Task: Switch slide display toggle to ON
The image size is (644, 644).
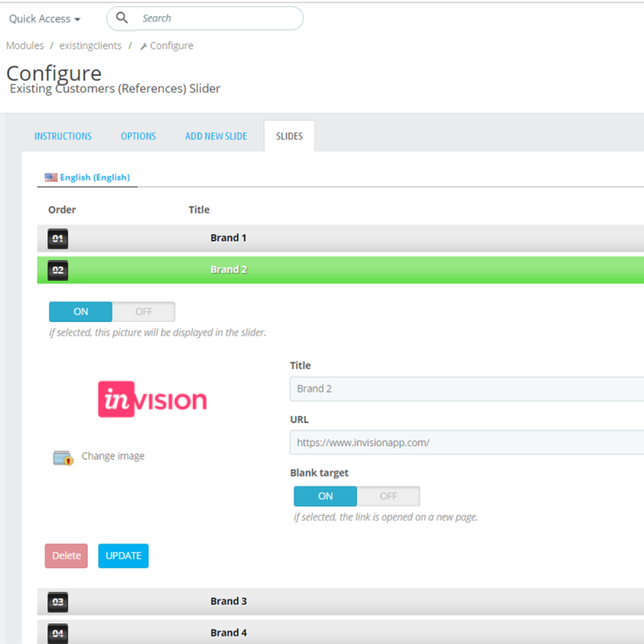Action: point(80,312)
